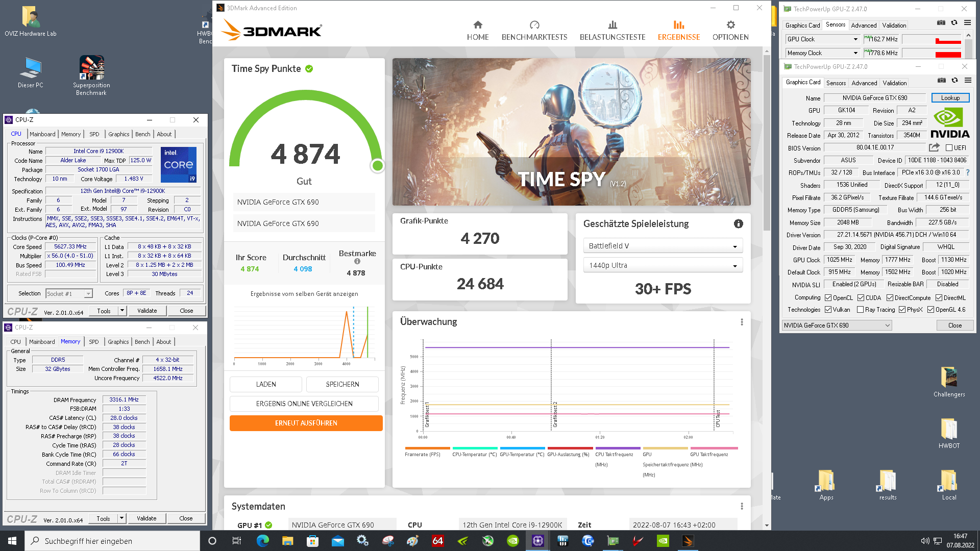Open Dieser PC desktop icon

click(31, 73)
